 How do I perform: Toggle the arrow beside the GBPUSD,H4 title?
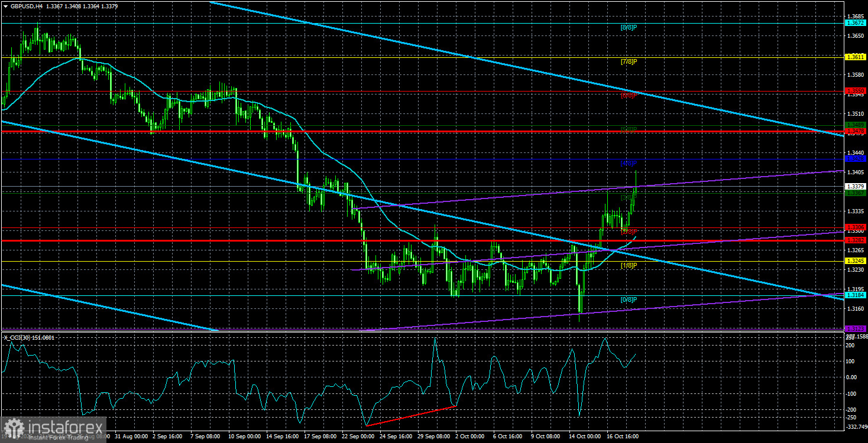(5, 6)
